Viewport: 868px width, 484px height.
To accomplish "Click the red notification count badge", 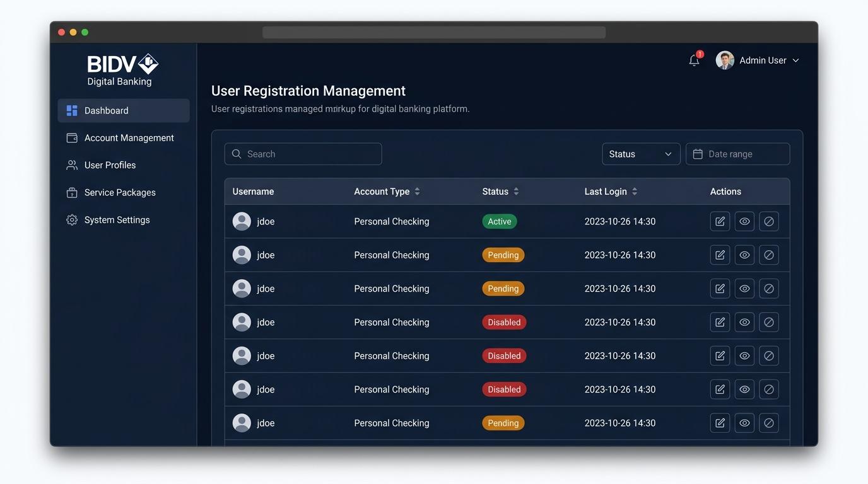I will [700, 54].
